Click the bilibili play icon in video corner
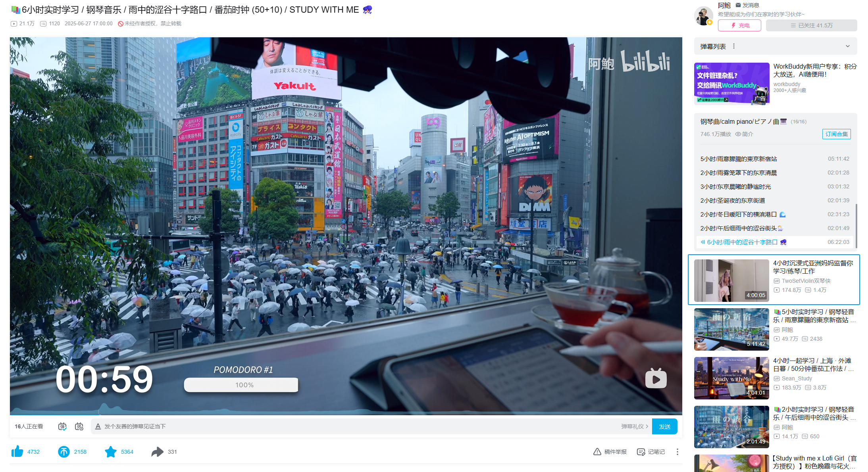The height and width of the screenshot is (472, 868). (x=656, y=379)
